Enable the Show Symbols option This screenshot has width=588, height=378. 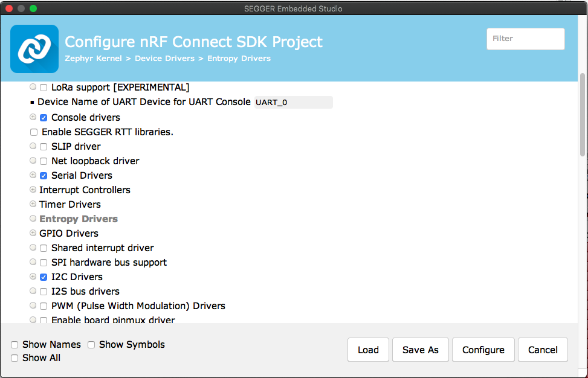[x=91, y=345]
